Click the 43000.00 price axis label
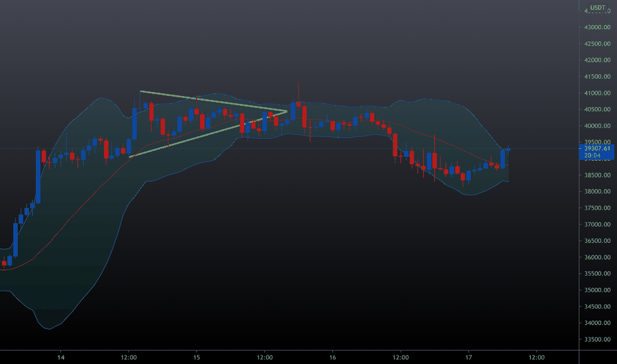 (x=597, y=27)
